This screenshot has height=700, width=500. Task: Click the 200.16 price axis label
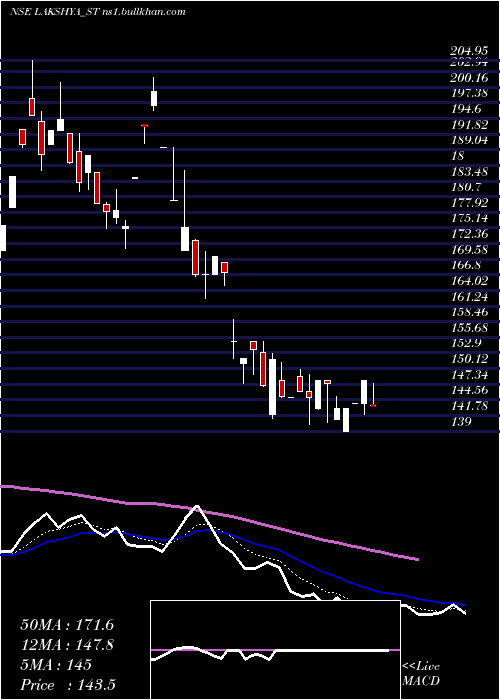coord(469,78)
